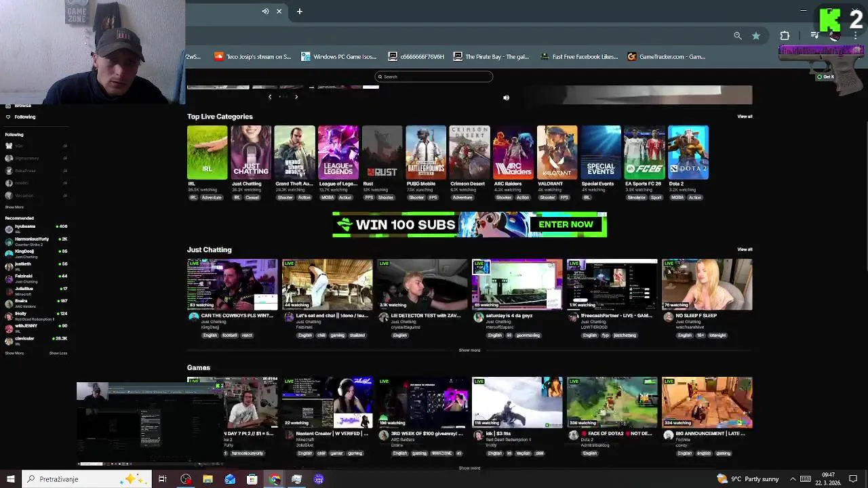Click the zoom magnifier icon in address bar
The image size is (868, 488).
click(x=738, y=36)
